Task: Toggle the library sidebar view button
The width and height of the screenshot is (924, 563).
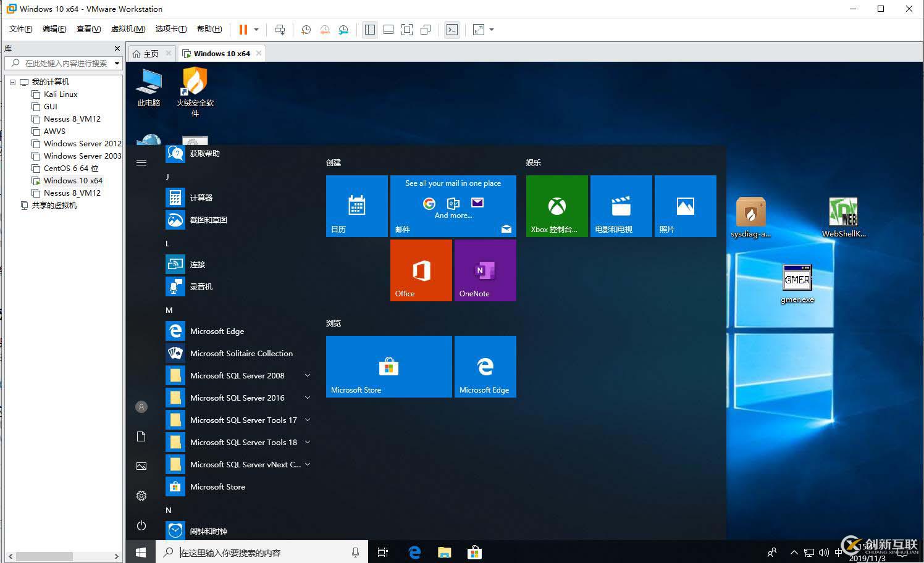Action: [x=370, y=30]
